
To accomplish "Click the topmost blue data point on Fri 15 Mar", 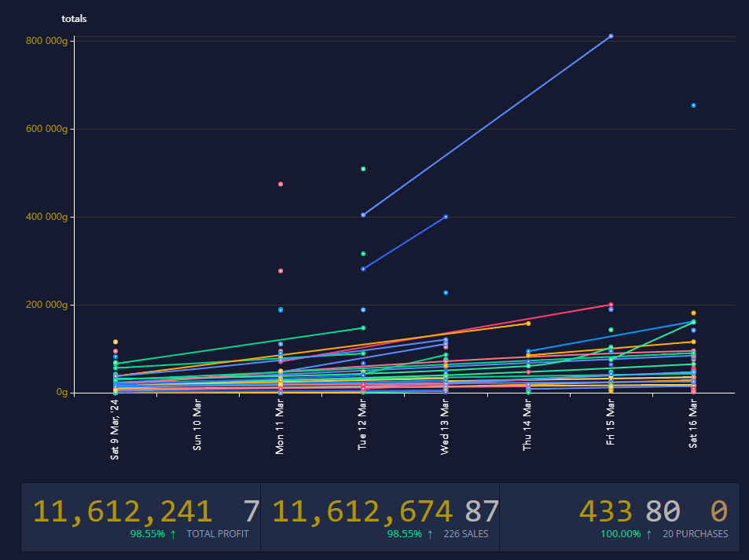I will (611, 36).
